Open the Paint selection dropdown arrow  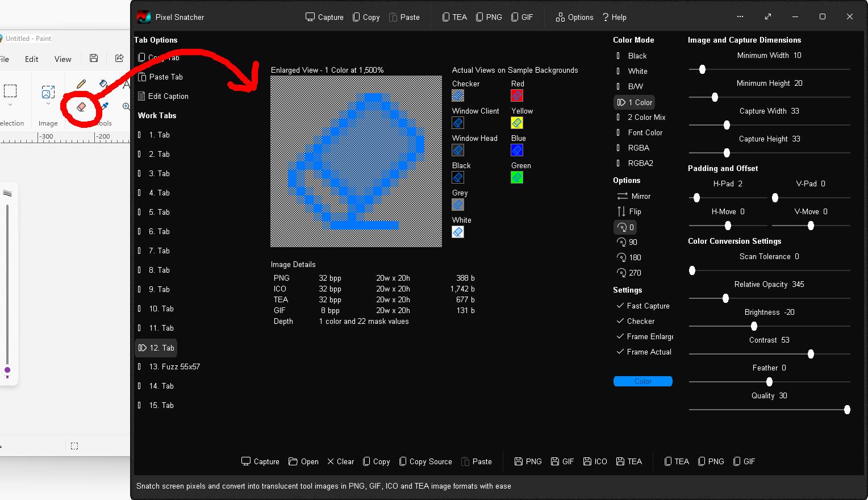click(10, 105)
